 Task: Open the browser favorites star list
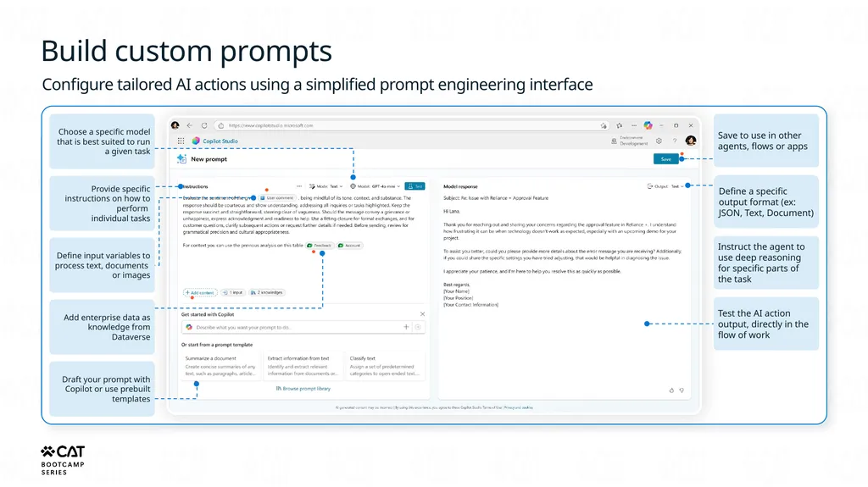pos(620,125)
